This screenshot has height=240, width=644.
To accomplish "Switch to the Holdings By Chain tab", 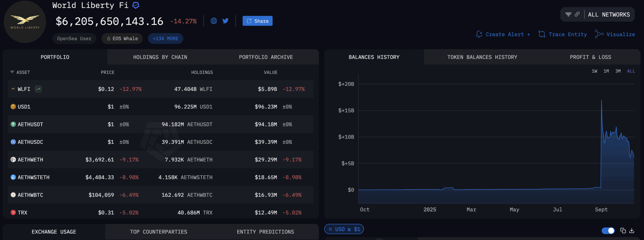I will click(160, 57).
